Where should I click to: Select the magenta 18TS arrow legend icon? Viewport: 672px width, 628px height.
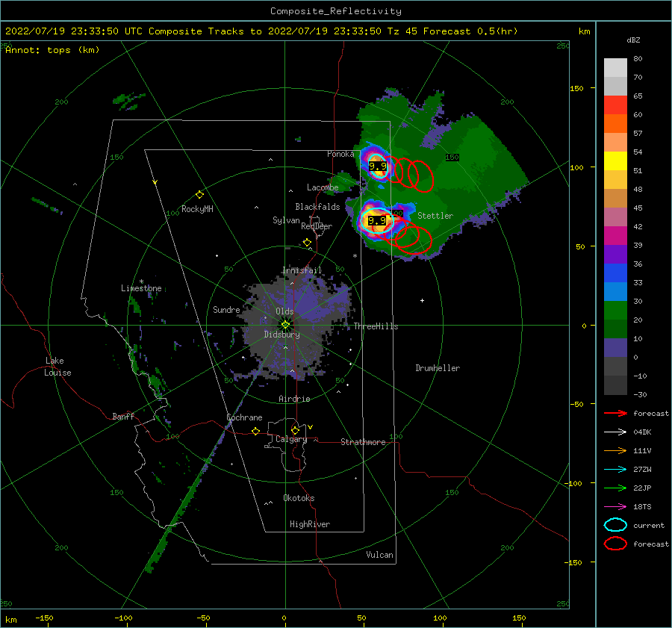(x=615, y=507)
